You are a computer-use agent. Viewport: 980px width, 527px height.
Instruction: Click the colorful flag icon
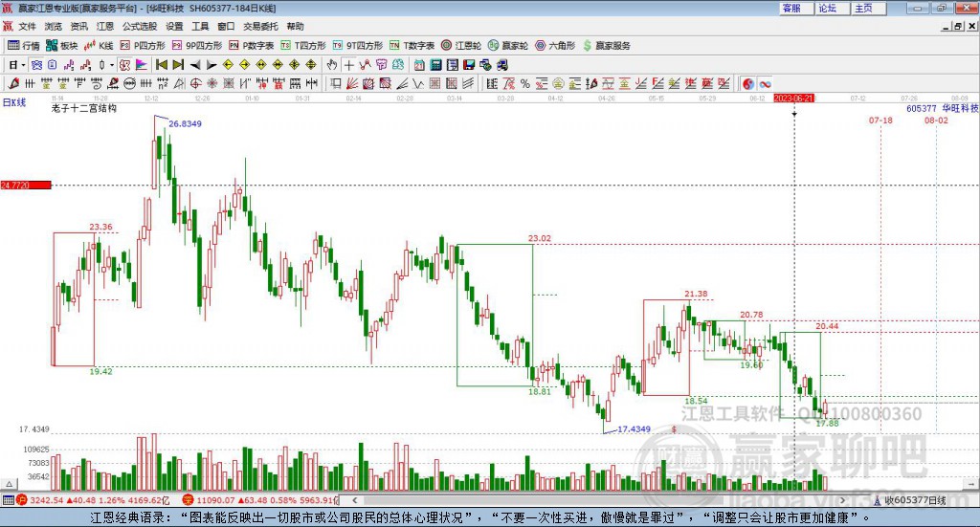[x=142, y=65]
